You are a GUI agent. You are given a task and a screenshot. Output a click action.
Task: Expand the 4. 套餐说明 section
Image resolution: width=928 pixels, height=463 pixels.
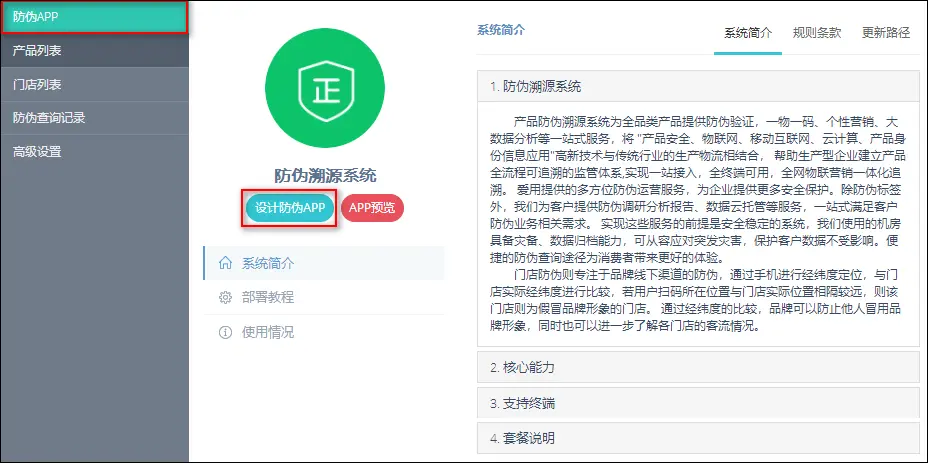tap(697, 438)
